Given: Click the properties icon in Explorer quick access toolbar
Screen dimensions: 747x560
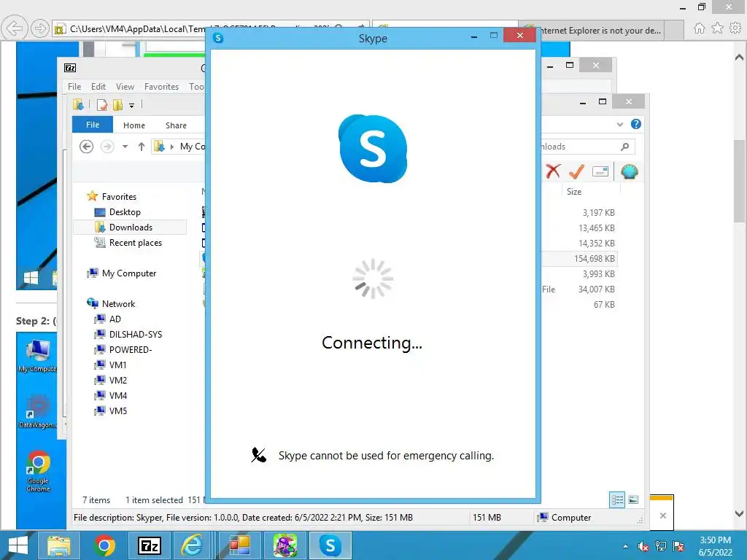Looking at the screenshot, I should tap(101, 105).
